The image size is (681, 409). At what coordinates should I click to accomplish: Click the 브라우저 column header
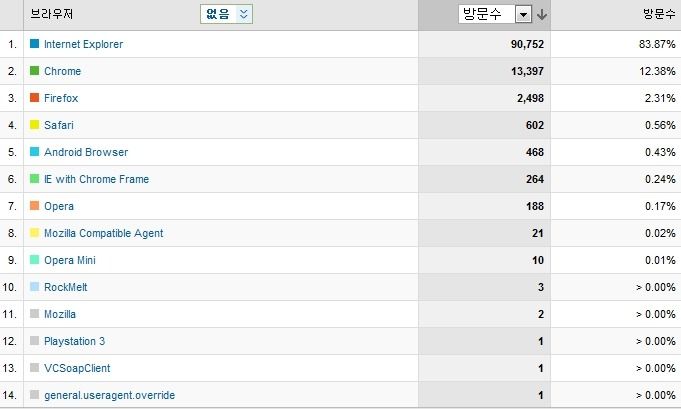[52, 14]
